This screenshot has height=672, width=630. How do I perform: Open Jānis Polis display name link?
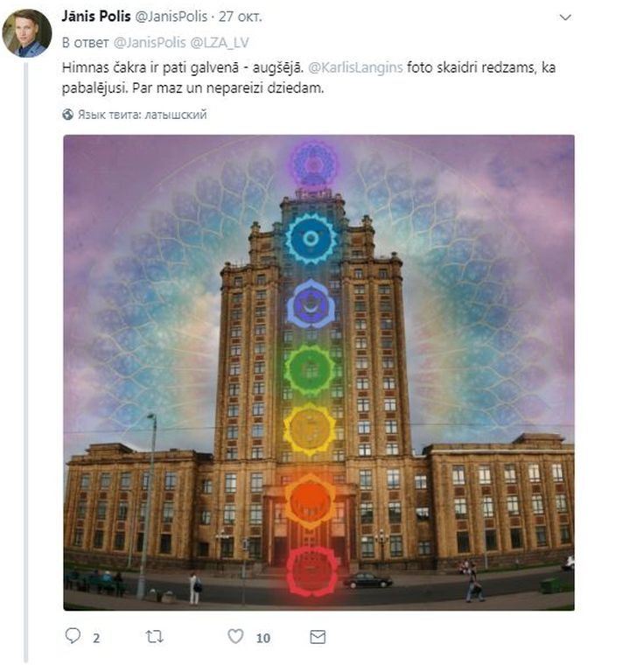[x=96, y=17]
